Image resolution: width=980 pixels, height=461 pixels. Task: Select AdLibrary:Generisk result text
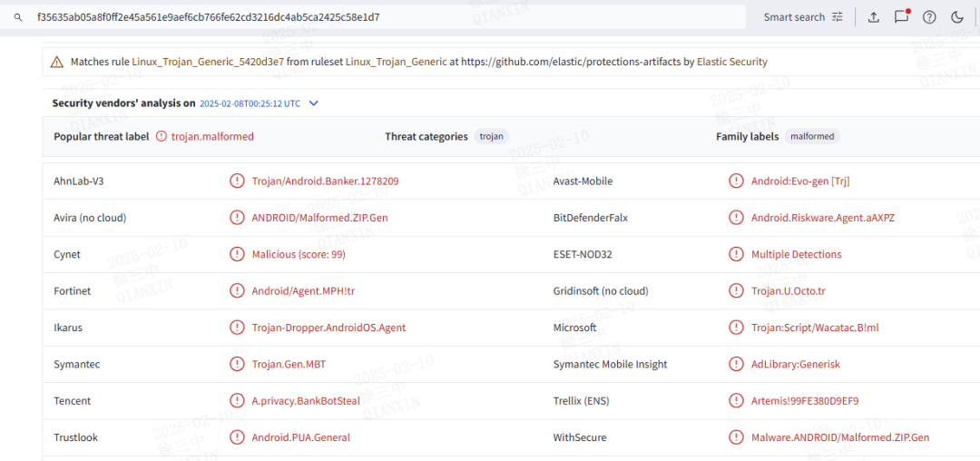point(797,364)
